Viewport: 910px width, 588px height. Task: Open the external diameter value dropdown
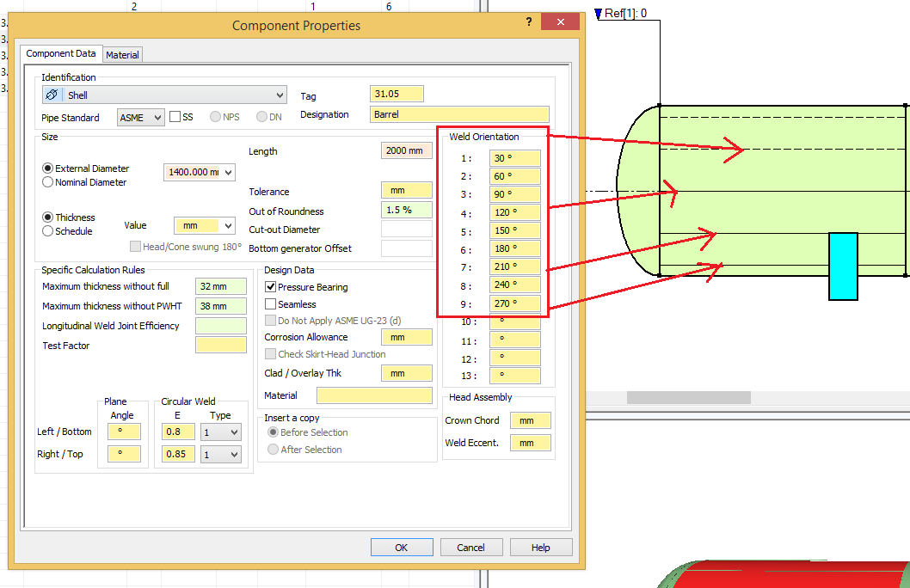228,172
